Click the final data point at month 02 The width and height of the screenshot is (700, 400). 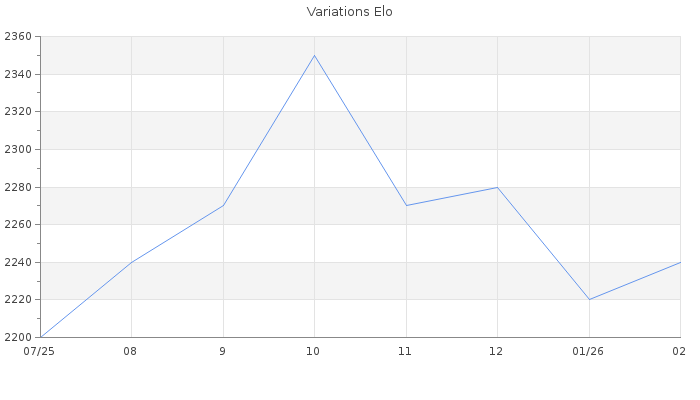click(x=680, y=262)
